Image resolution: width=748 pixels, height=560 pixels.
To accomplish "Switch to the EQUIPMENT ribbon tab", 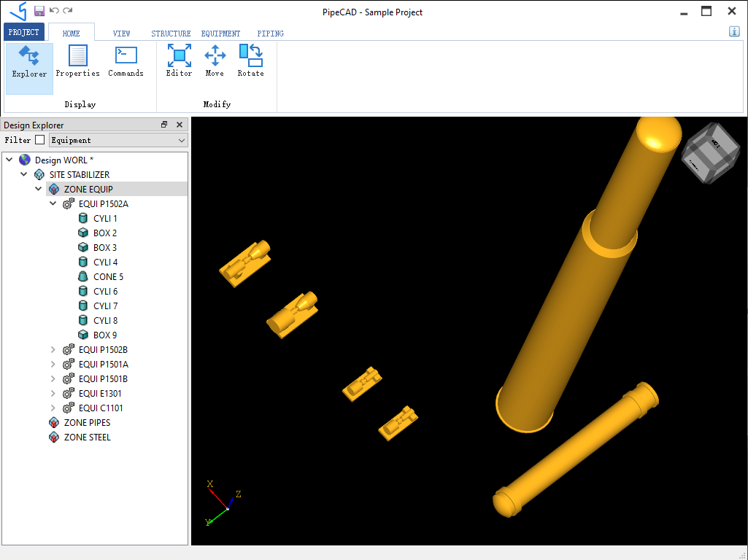I will [x=220, y=34].
